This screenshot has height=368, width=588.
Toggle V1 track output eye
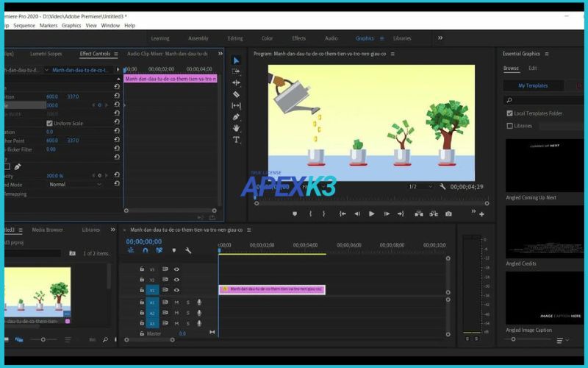[x=176, y=290]
